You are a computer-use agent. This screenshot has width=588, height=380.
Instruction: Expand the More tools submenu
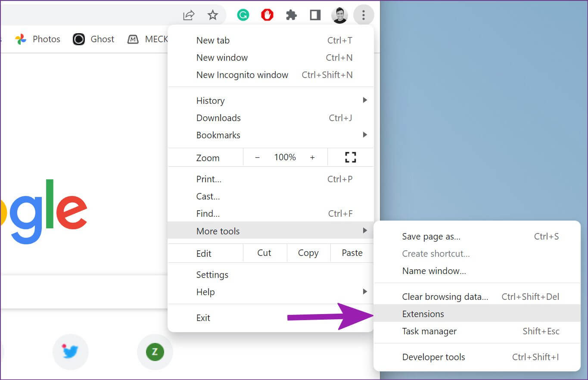(271, 231)
